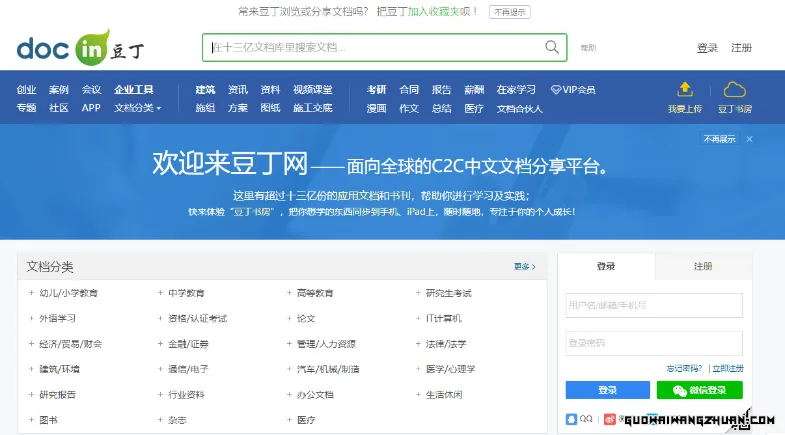Open 漫画 in the nav bar
The width and height of the screenshot is (785, 435).
point(376,109)
